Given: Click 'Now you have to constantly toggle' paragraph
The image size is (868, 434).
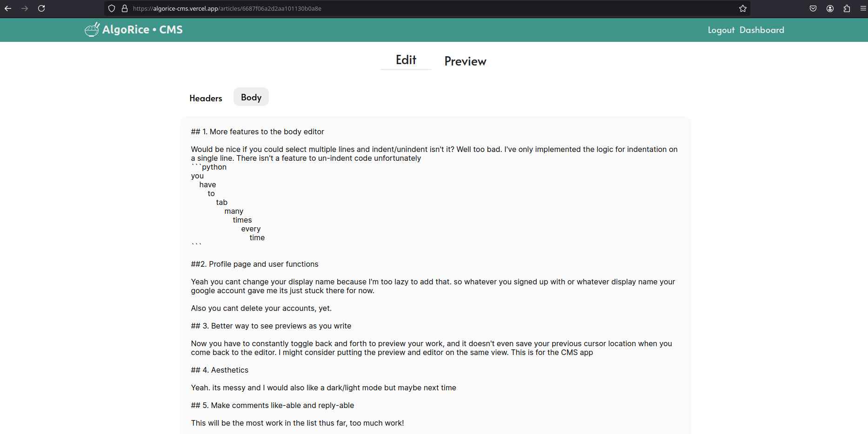Looking at the screenshot, I should pyautogui.click(x=431, y=348).
